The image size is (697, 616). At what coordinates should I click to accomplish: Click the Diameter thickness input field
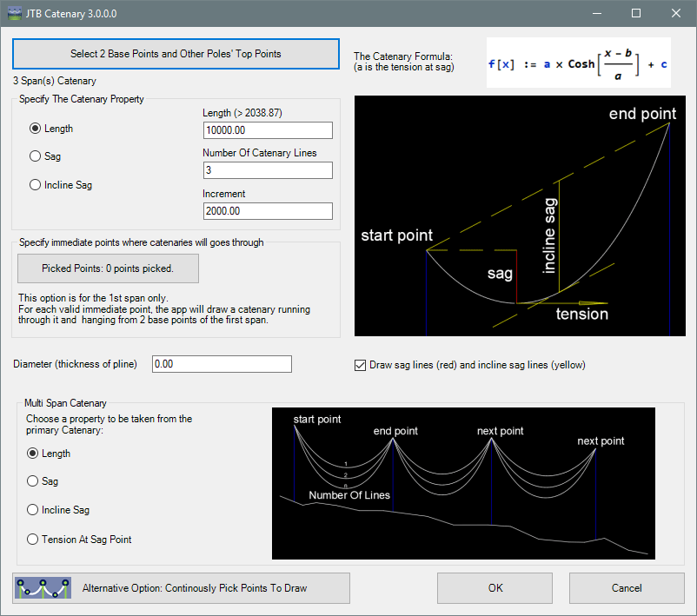[x=222, y=364]
